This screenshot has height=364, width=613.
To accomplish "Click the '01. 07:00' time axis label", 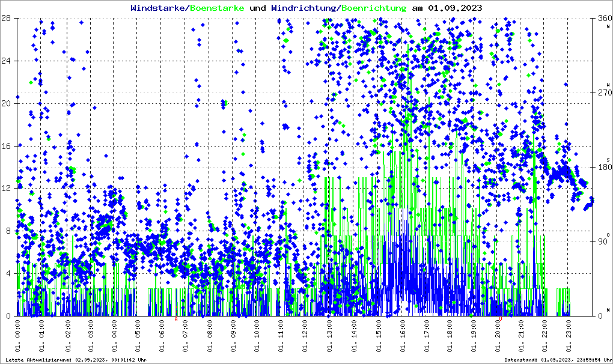I will point(185,336).
